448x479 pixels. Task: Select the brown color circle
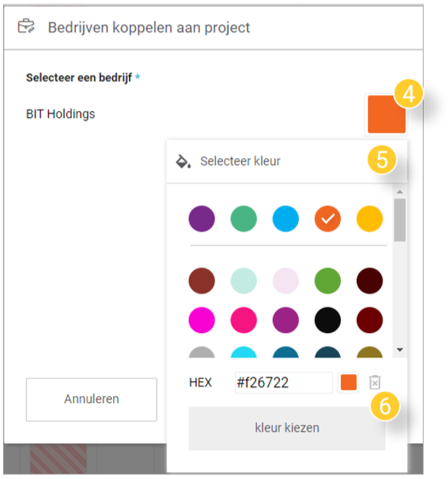click(202, 281)
